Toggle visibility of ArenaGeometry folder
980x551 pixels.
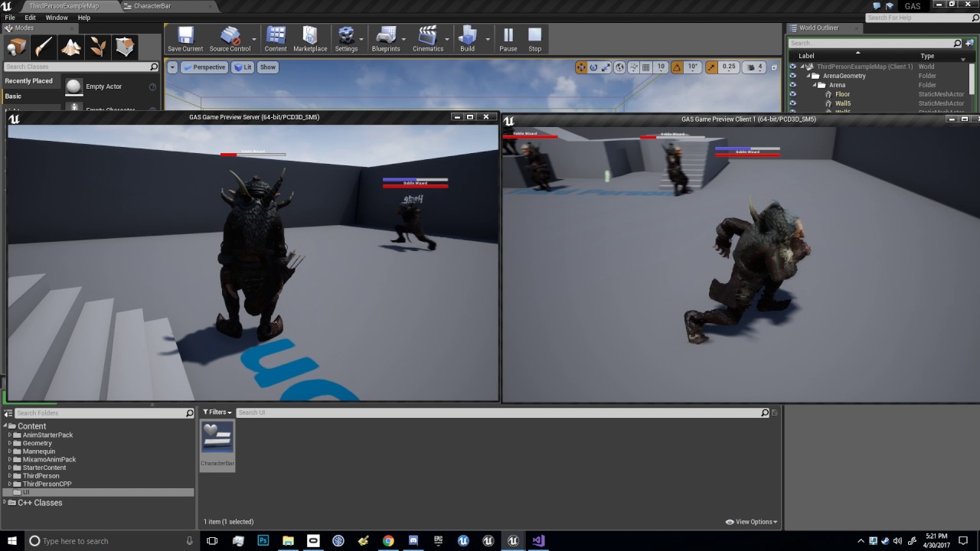(x=792, y=76)
